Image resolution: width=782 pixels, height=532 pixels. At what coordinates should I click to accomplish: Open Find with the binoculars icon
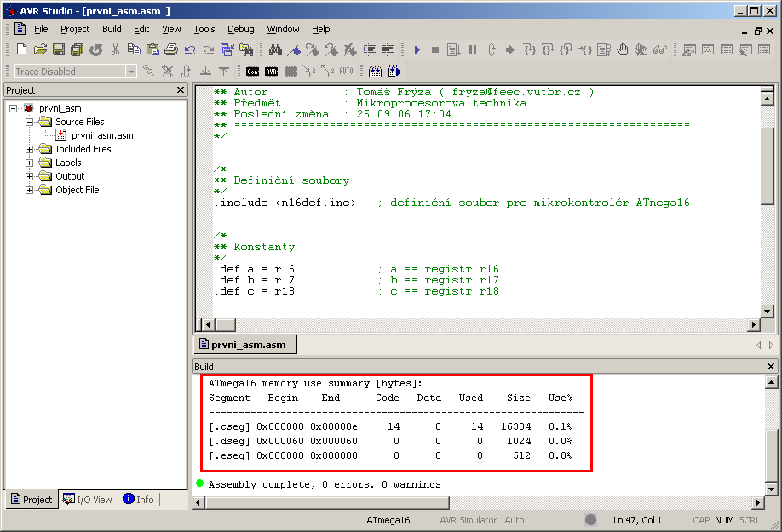coord(275,49)
